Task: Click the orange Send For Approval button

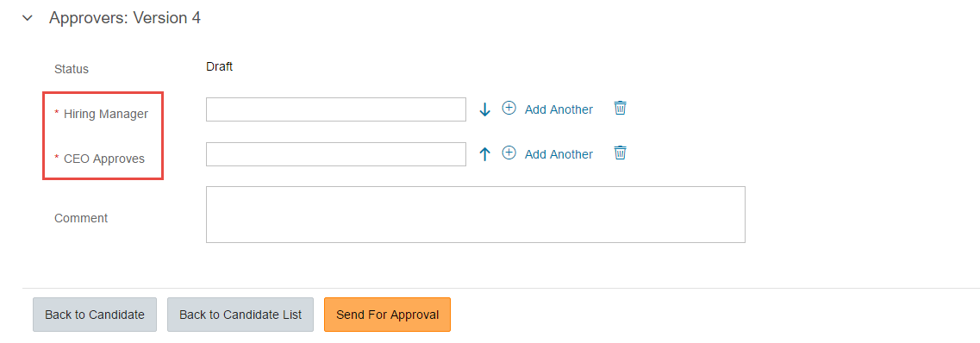Action: 388,315
